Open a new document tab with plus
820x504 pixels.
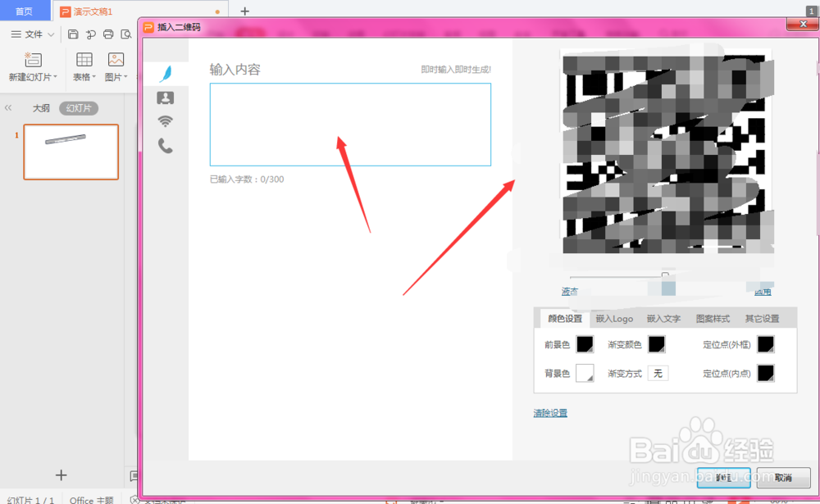coord(244,11)
